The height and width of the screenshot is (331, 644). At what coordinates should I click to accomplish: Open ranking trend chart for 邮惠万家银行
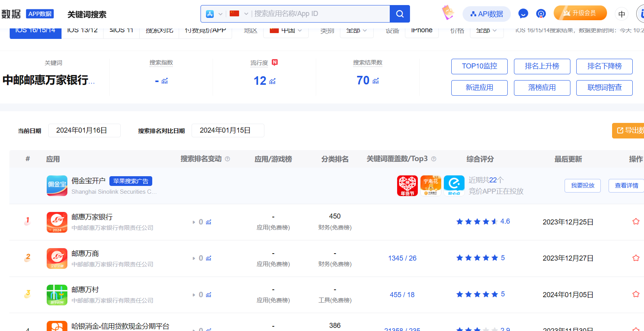(209, 222)
